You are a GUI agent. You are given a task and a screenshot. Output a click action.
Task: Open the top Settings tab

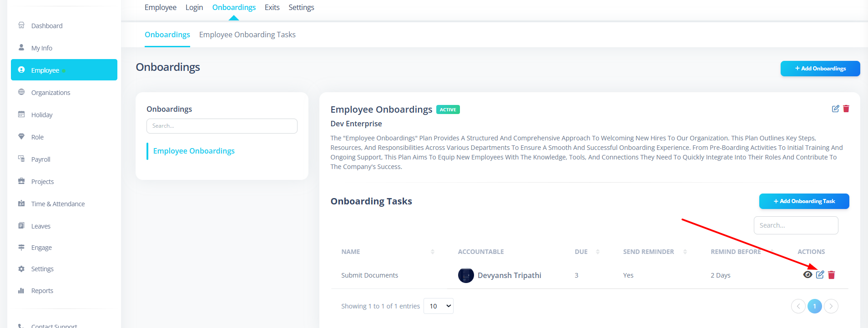click(x=301, y=7)
